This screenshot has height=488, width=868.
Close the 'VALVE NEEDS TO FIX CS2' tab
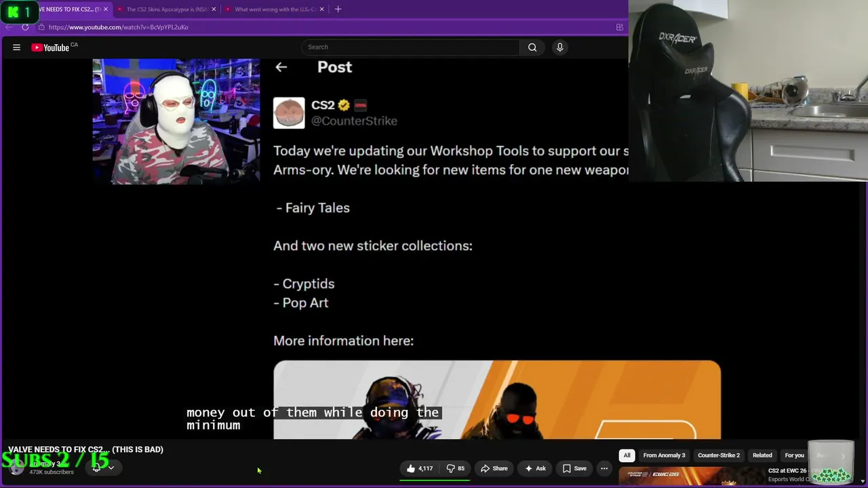point(106,9)
